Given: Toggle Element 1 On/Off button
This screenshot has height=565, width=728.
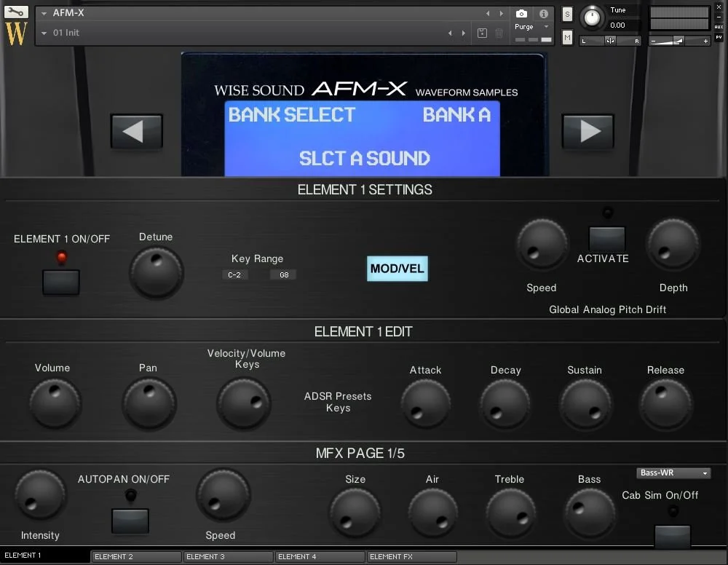Looking at the screenshot, I should [x=61, y=282].
